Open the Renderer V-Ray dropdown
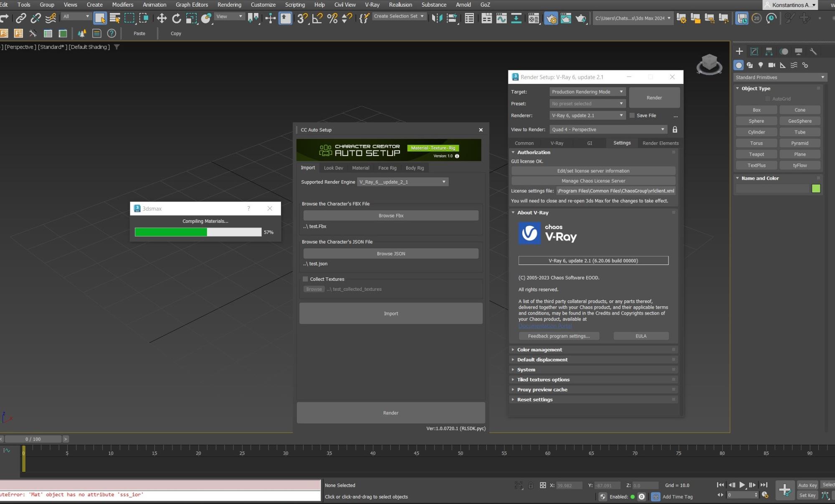 tap(587, 116)
